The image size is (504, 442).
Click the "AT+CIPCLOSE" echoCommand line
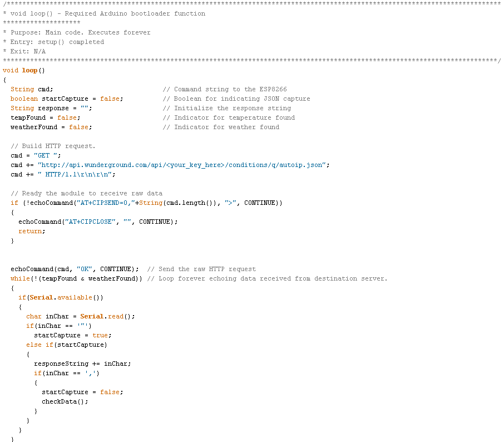pos(98,222)
